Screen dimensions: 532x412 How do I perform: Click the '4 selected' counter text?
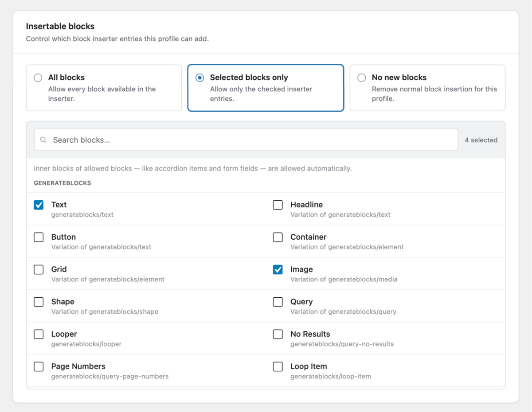[481, 140]
